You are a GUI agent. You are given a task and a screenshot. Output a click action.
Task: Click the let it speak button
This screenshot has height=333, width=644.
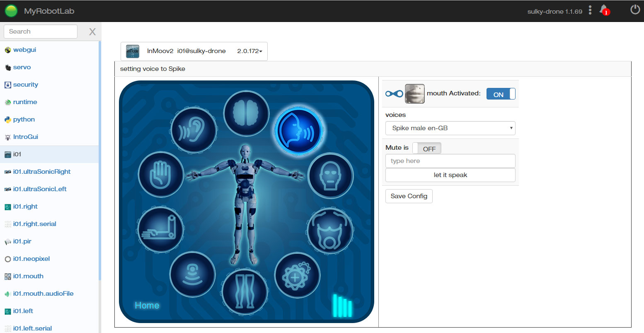[450, 175]
